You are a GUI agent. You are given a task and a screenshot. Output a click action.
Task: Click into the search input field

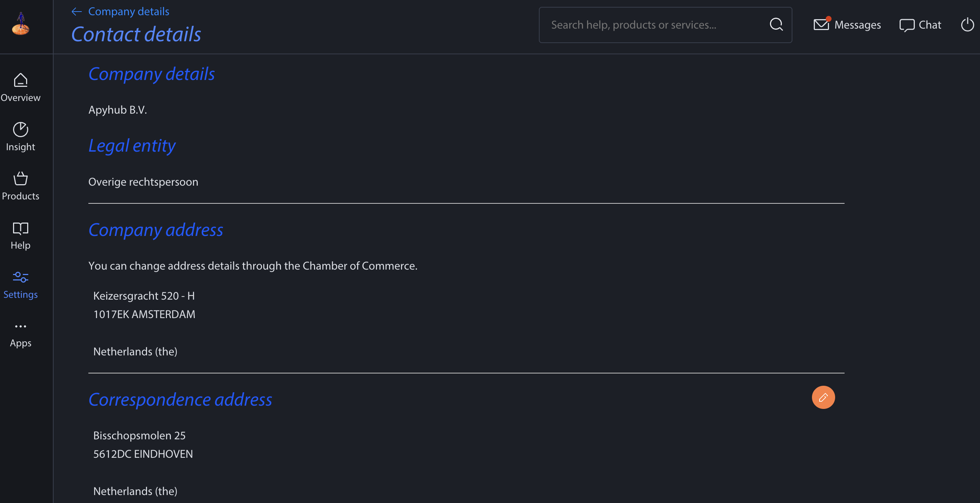pos(647,25)
